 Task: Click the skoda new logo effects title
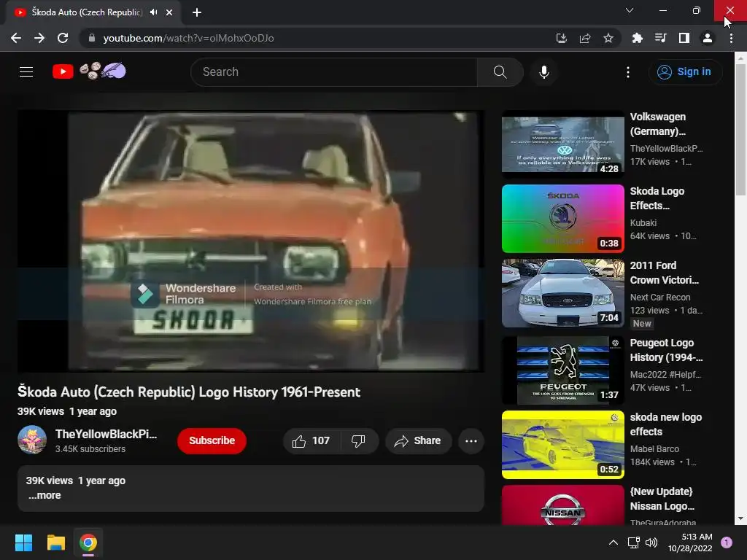[x=665, y=424]
